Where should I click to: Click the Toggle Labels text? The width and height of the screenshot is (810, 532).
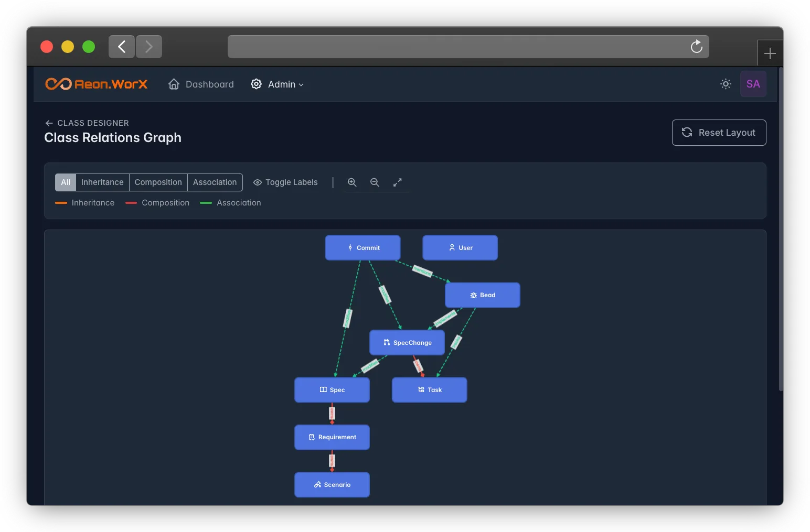click(291, 182)
